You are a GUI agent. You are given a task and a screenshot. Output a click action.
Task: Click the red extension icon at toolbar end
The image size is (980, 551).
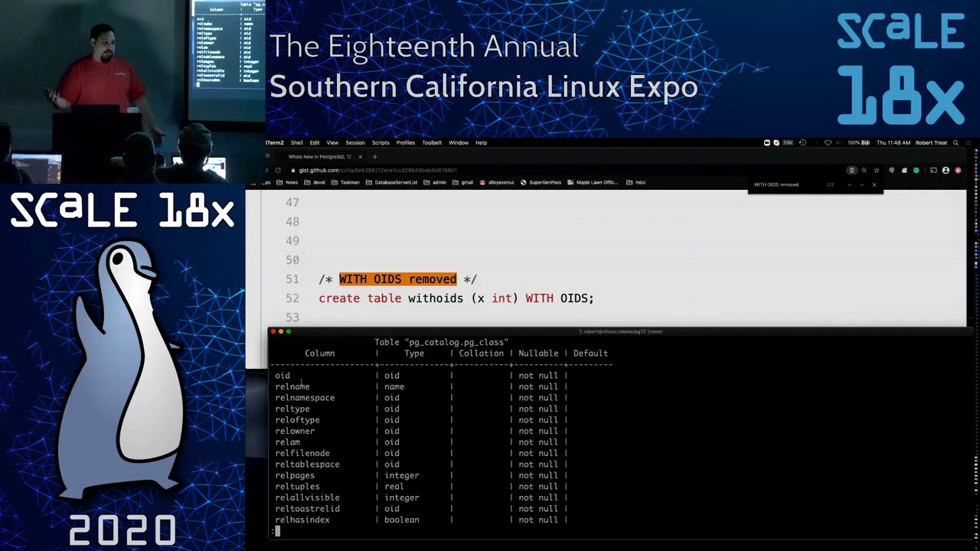click(959, 170)
